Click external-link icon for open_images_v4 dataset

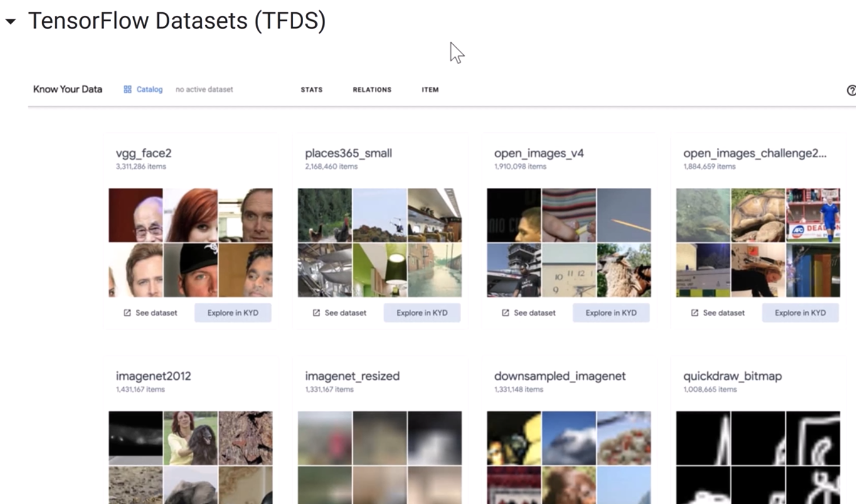(x=506, y=313)
